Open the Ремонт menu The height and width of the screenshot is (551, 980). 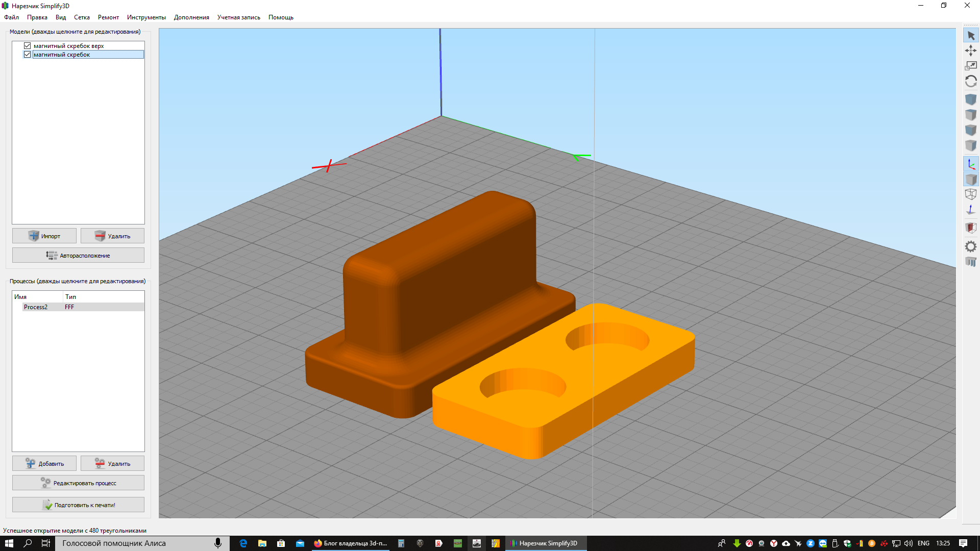[x=108, y=17]
